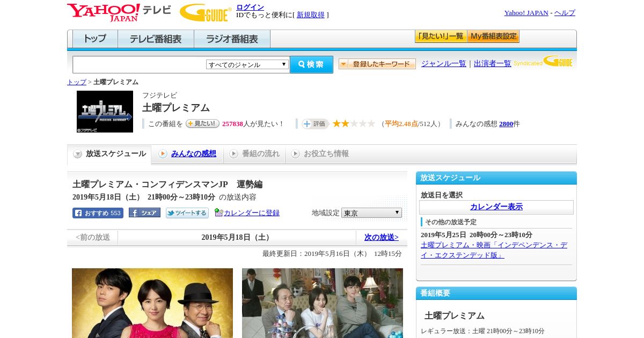The image size is (644, 338).
Task: Click the 257838 want-to-watch count text
Action: click(232, 124)
